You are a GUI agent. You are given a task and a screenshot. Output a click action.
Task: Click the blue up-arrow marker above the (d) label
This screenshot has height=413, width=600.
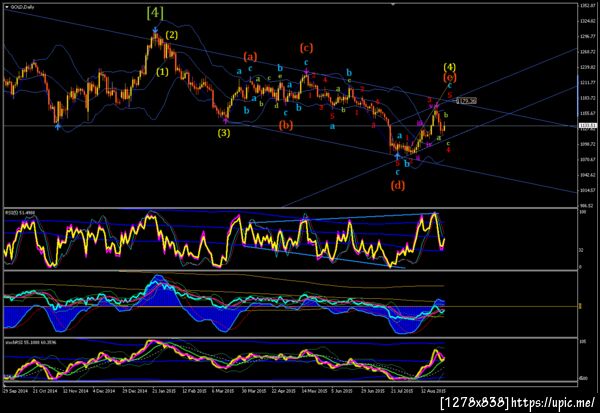tap(397, 156)
